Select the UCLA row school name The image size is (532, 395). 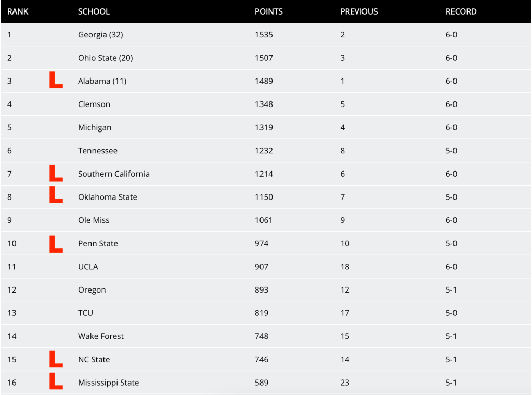[x=88, y=267]
